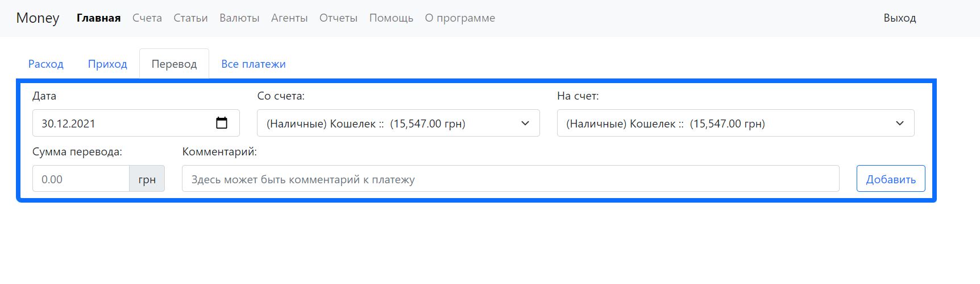Screen dimensions: 980x284
Task: Click into the Комментарий text field
Action: coord(510,179)
